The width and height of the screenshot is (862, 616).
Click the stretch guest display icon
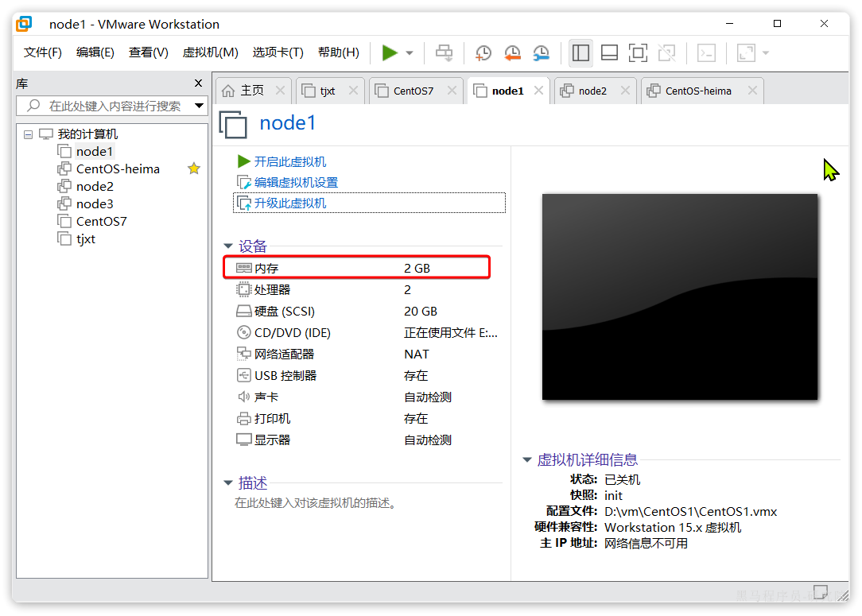coord(746,52)
